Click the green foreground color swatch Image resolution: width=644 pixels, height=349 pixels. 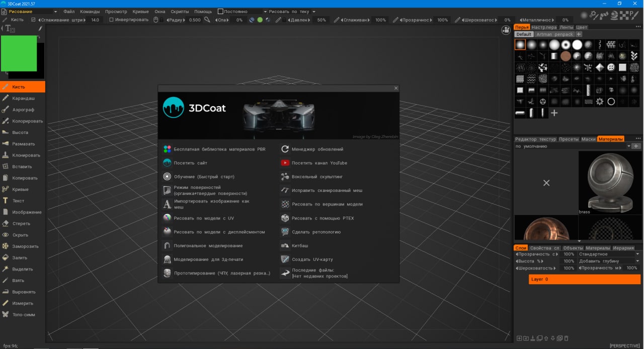19,53
